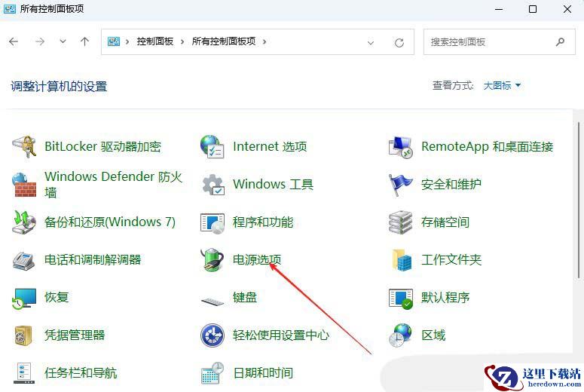Screen dimensions: 584x392
Task: Click the 电话和调制解调器 phone icon
Action: pyautogui.click(x=24, y=261)
